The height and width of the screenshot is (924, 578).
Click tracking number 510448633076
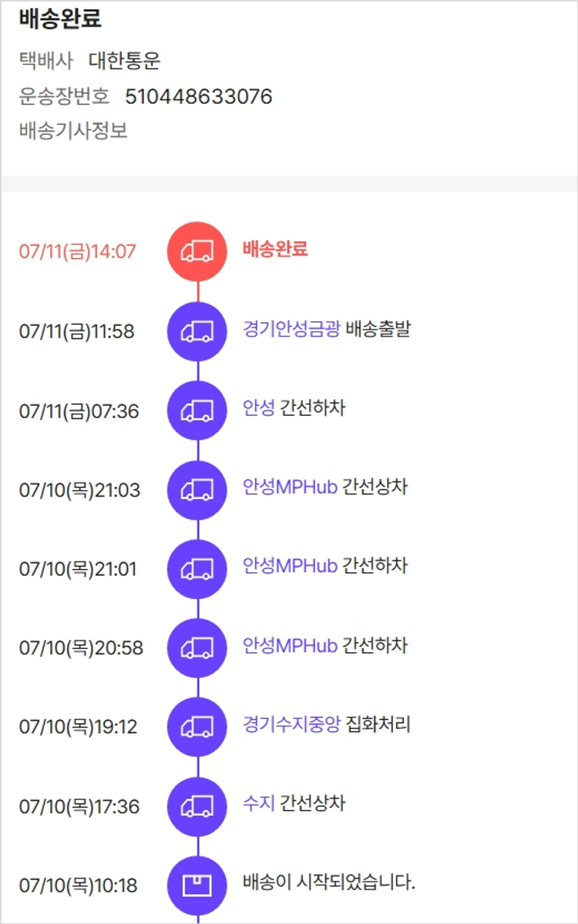click(199, 96)
